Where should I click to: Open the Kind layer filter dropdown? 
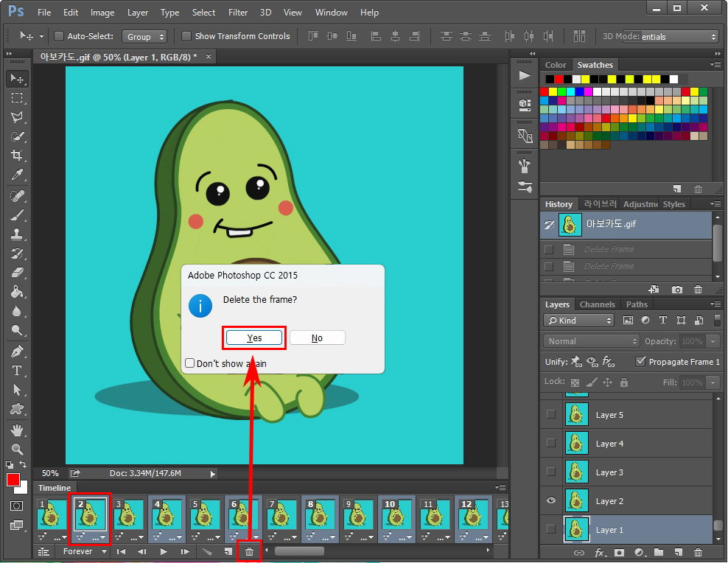coord(578,321)
